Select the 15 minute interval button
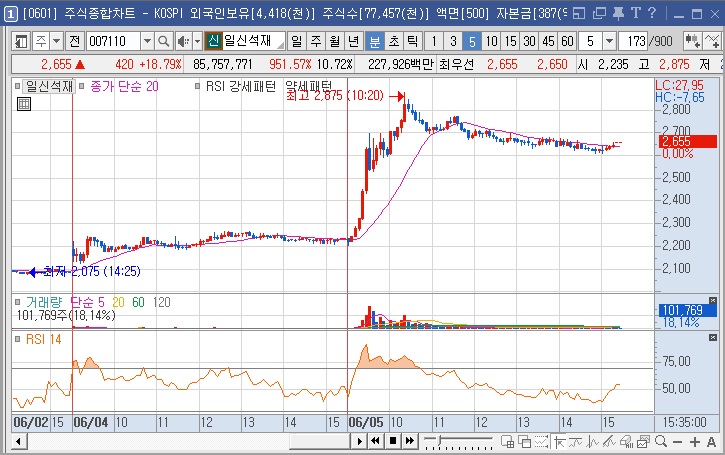This screenshot has width=725, height=455. click(510, 41)
